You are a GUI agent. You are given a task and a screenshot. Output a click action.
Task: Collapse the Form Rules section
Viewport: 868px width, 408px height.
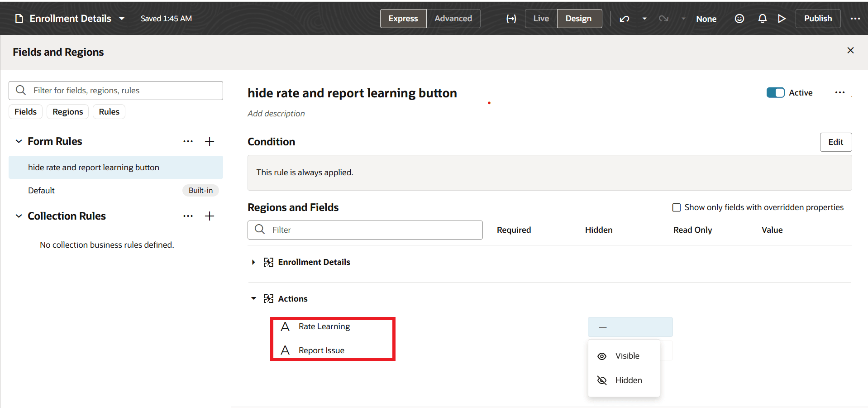tap(19, 141)
